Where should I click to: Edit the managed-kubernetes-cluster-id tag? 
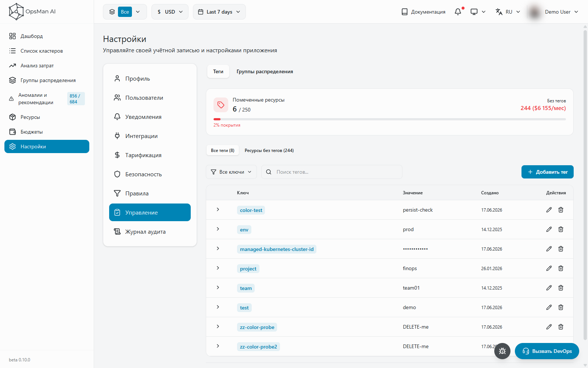(x=549, y=249)
